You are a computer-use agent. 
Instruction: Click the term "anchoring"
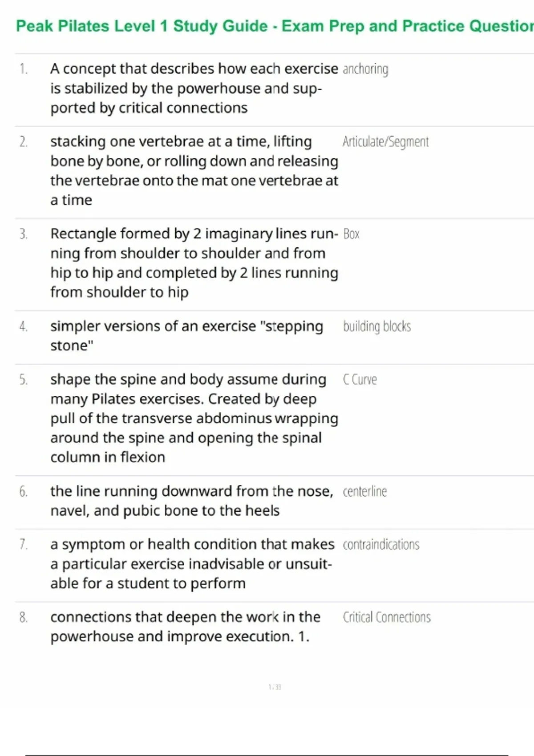(x=365, y=69)
